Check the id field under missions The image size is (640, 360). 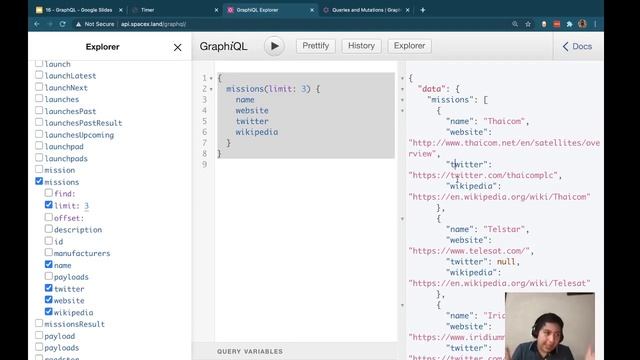pos(49,240)
